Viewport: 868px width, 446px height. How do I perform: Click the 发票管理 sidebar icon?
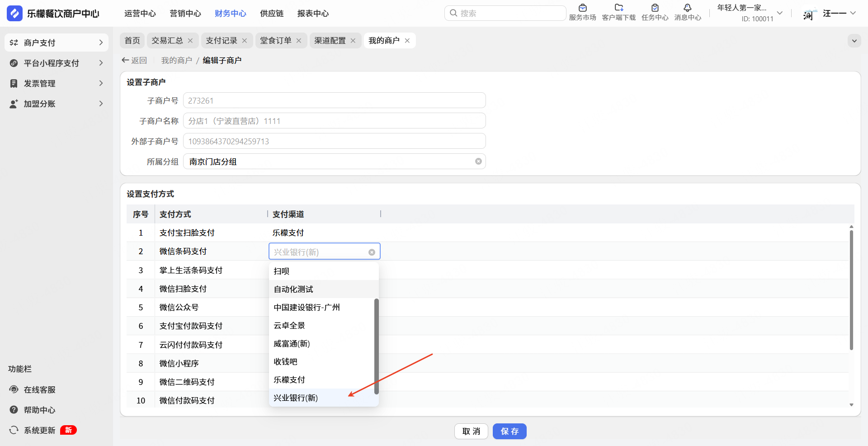coord(14,83)
